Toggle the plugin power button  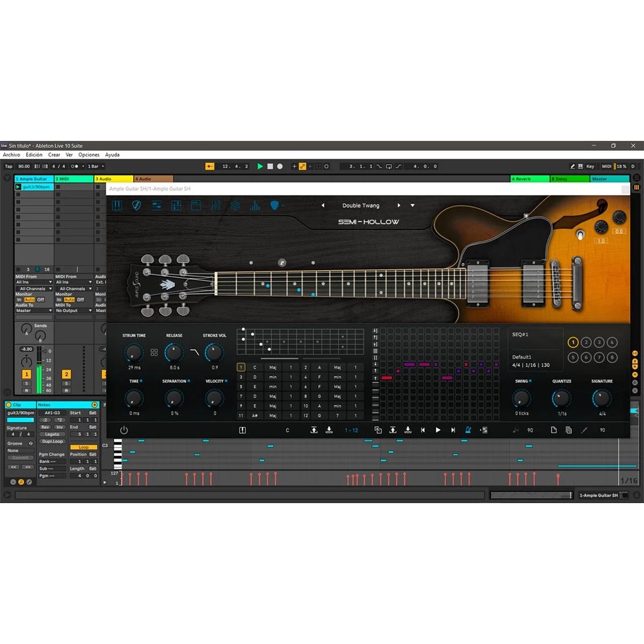pos(124,430)
